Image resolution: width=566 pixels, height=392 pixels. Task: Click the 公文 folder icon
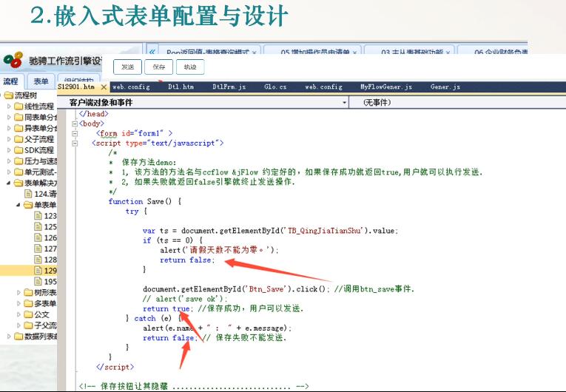28,314
